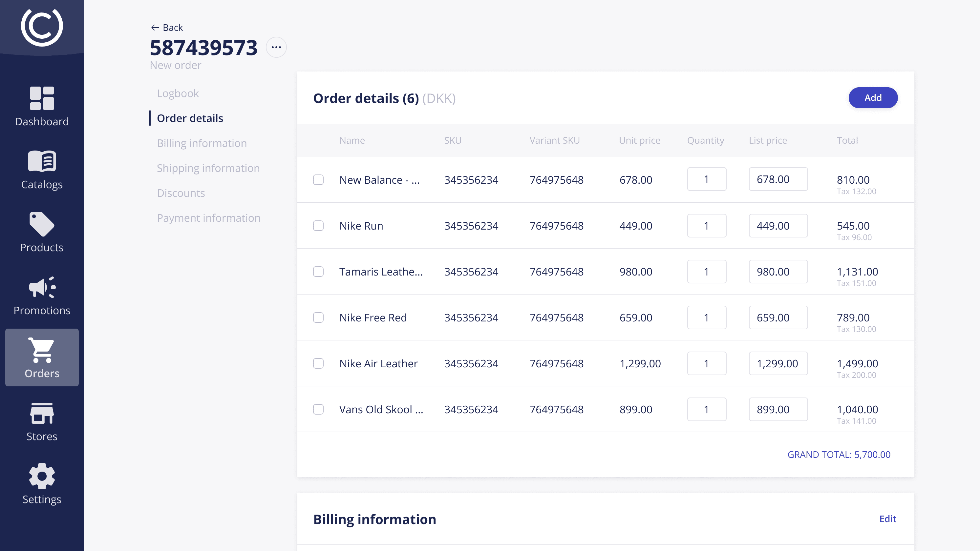Tick the Vans Old Skool checkbox
This screenshot has height=551, width=980.
tap(318, 410)
